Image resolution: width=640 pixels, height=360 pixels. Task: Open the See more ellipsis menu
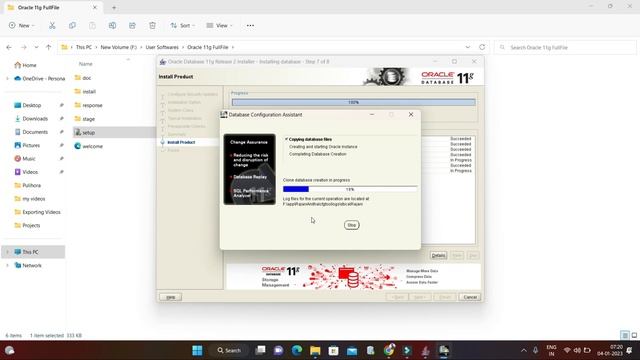250,25
